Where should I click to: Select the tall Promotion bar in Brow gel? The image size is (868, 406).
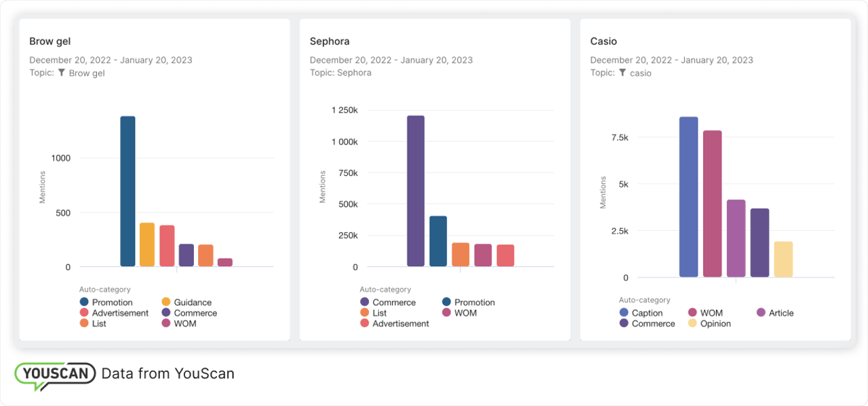[x=127, y=191]
